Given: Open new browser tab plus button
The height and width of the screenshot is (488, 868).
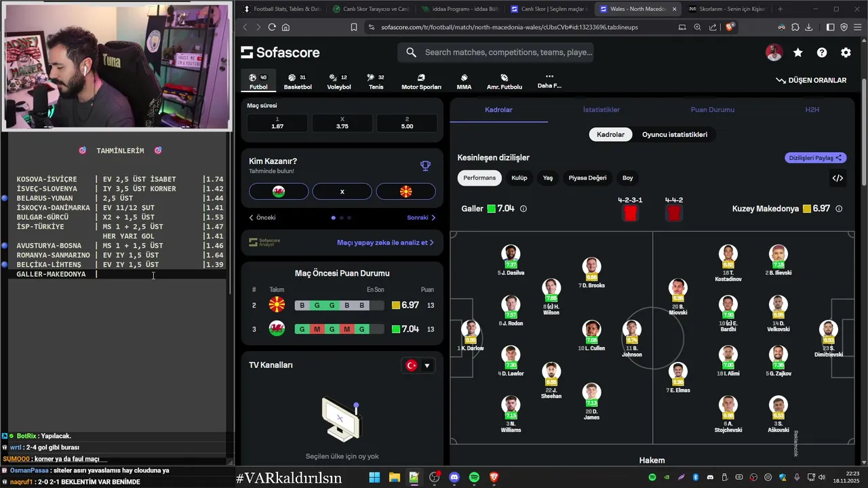Looking at the screenshot, I should pos(780,9).
